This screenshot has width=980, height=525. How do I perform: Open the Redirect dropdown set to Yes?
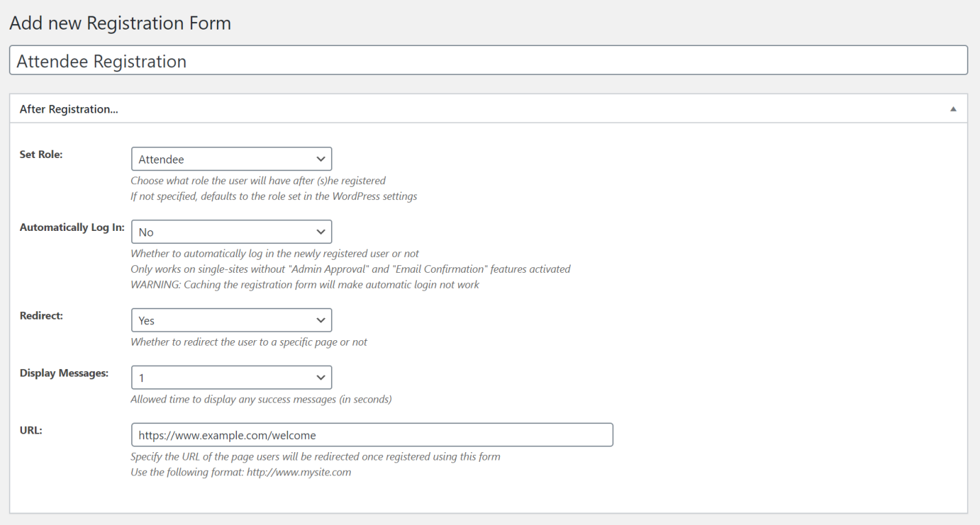(x=231, y=320)
